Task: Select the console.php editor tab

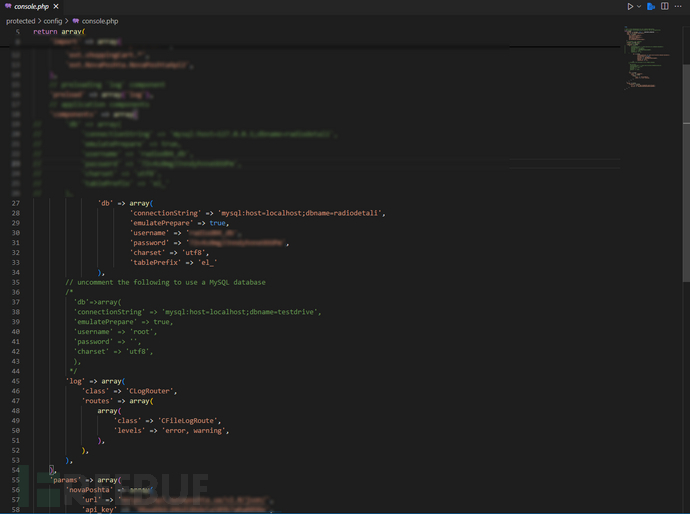Action: click(x=30, y=6)
